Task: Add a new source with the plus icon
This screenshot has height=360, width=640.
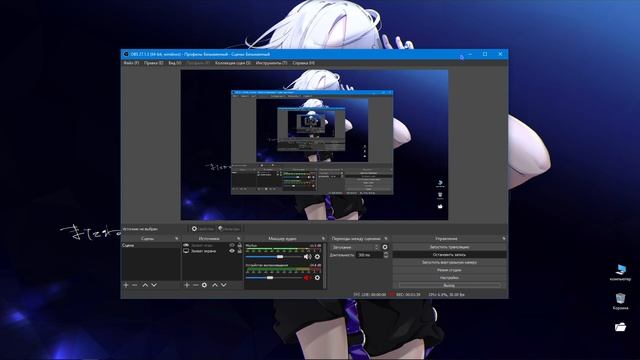Action: [x=187, y=285]
